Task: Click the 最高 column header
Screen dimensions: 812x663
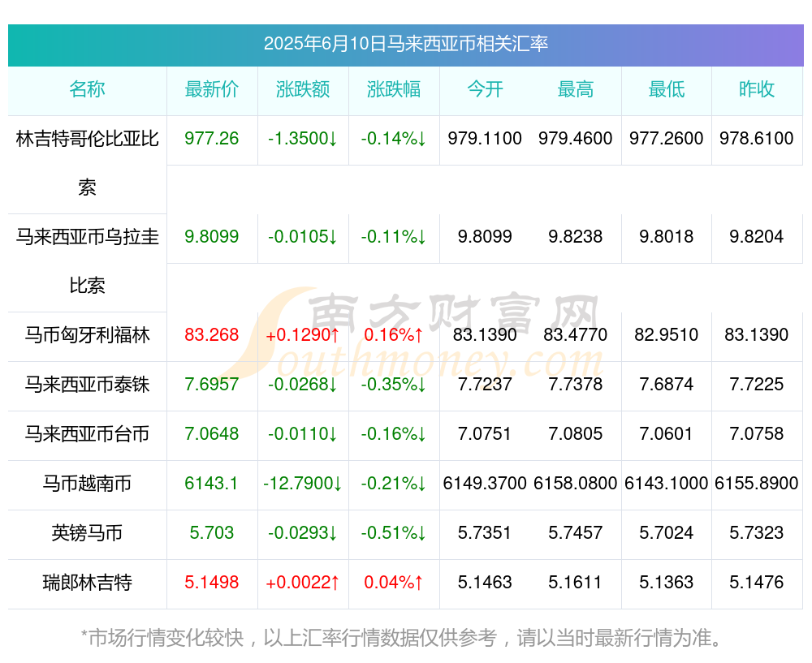Action: tap(576, 89)
